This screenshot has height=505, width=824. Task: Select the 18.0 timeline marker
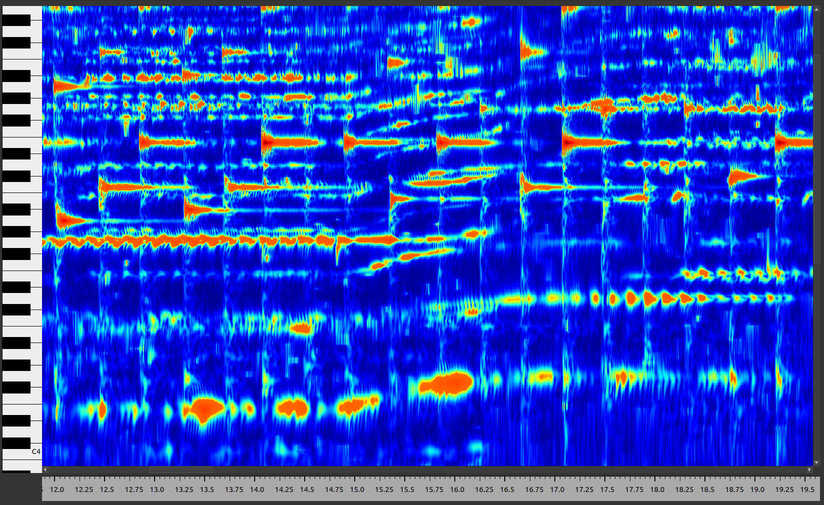click(657, 491)
